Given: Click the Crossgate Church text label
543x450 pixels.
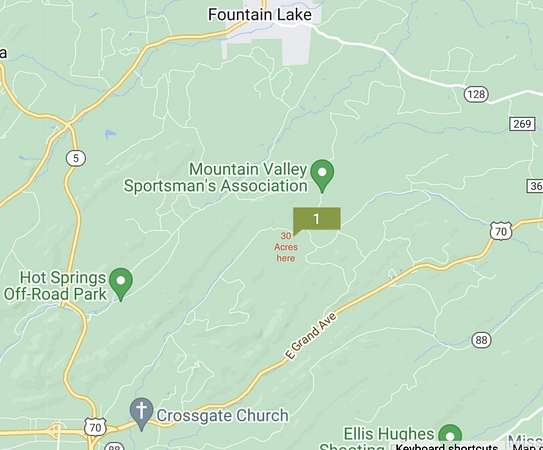Looking at the screenshot, I should coord(222,415).
